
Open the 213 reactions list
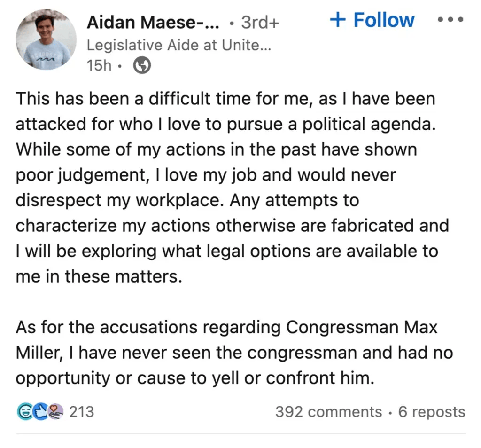point(81,412)
